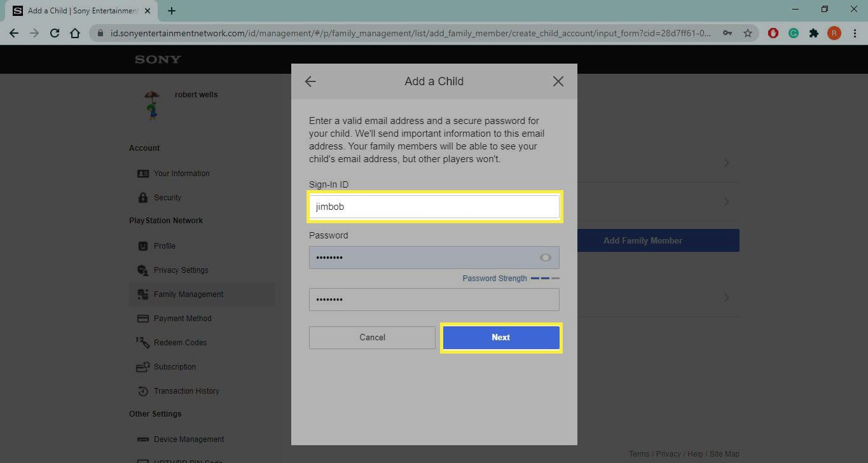Viewport: 868px width, 463px height.
Task: Go back with the browser back arrow
Action: 14,33
